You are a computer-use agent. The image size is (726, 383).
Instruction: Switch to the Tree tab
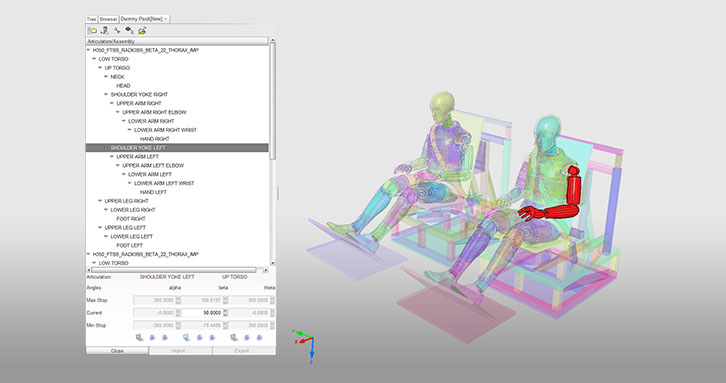click(92, 19)
